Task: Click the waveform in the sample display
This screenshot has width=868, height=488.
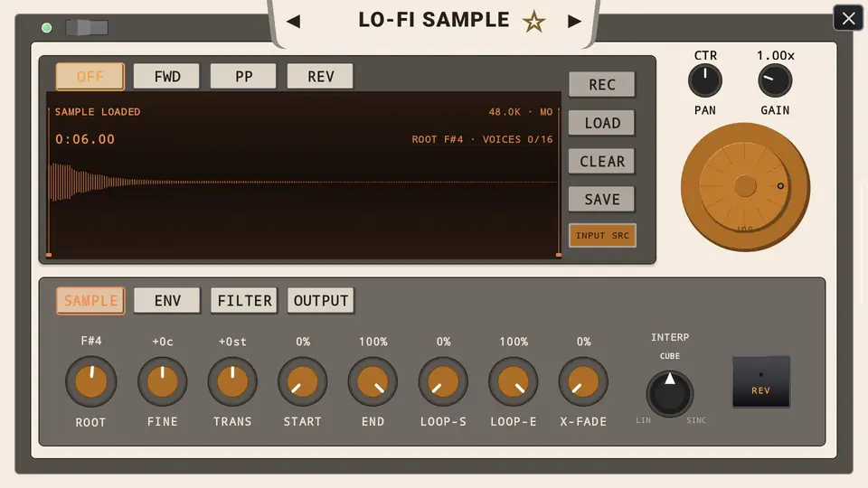Action: [x=304, y=182]
